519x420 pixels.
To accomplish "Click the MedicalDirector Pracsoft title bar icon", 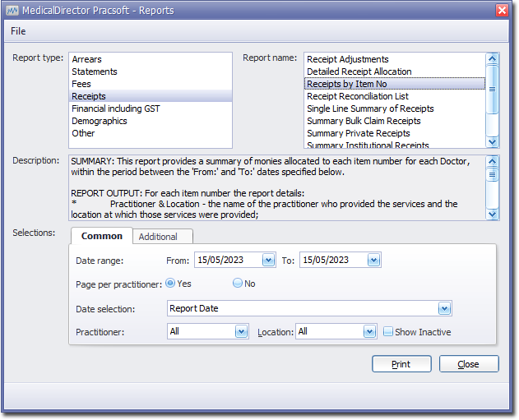I will [12, 10].
